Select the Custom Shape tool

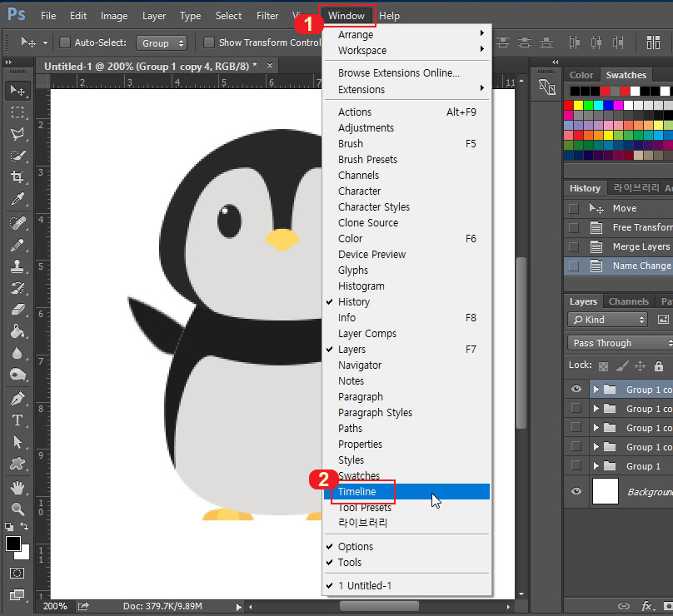[17, 464]
